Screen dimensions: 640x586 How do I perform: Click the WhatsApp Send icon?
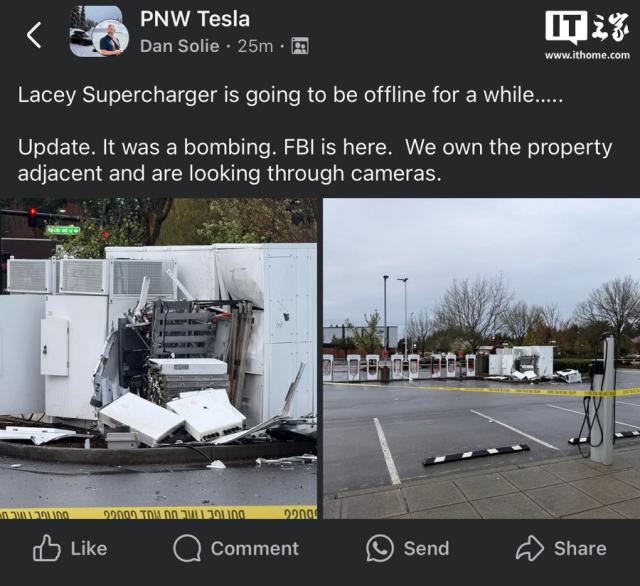coord(380,548)
